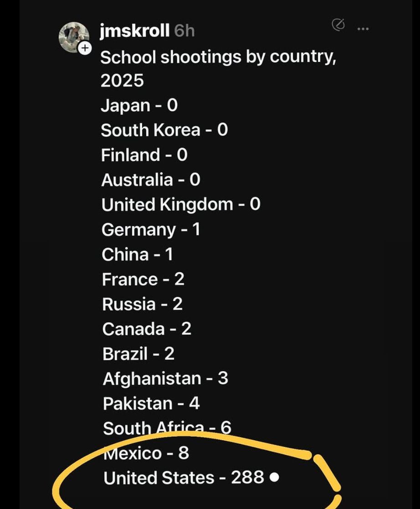Select the "United Kingdom - 0" line
Image resolution: width=420 pixels, height=509 pixels.
(181, 204)
